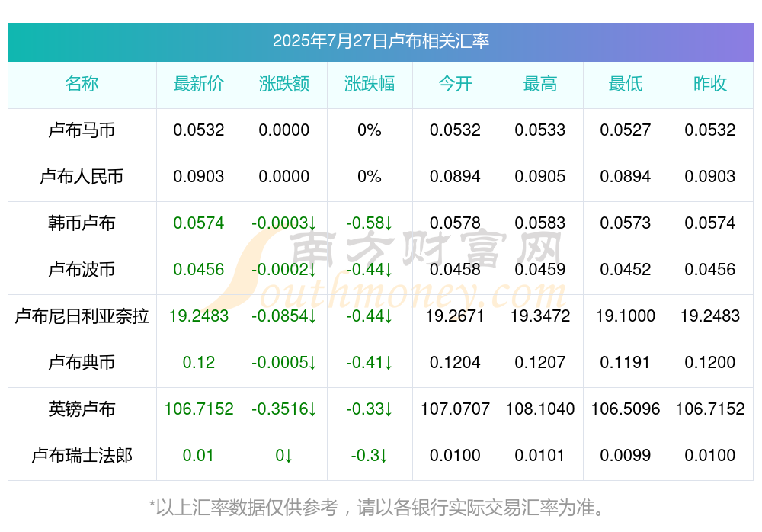
Task: Click the 昨收 column header
Action: tap(710, 84)
